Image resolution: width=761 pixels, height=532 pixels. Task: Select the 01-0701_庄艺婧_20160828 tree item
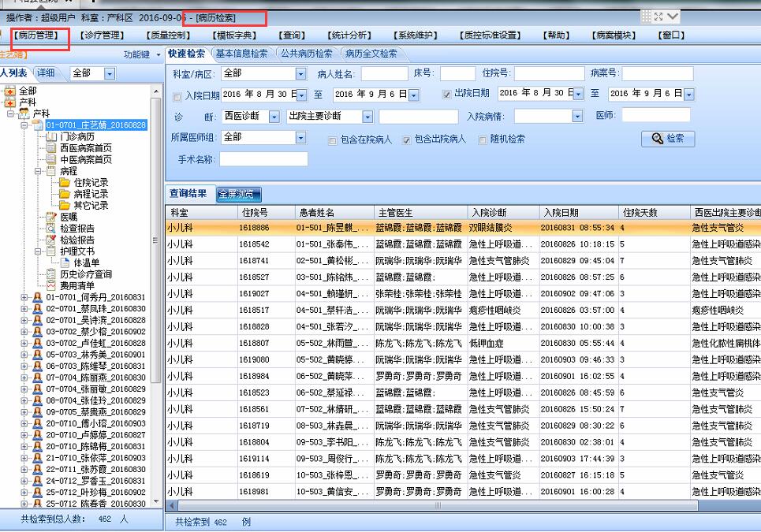(x=96, y=125)
